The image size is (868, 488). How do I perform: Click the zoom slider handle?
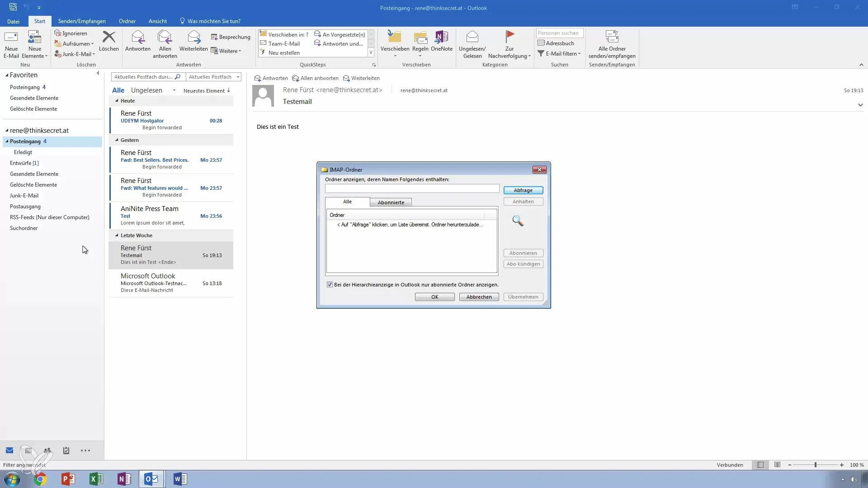816,465
